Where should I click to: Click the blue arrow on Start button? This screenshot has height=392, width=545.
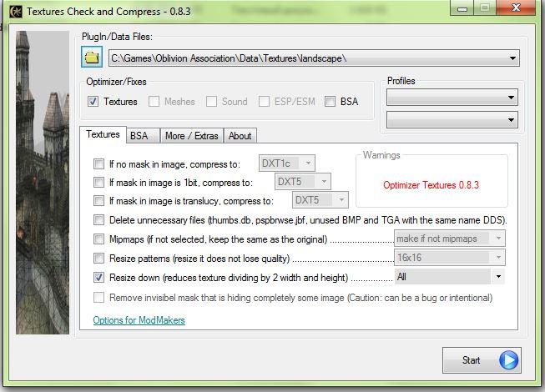pyautogui.click(x=507, y=360)
